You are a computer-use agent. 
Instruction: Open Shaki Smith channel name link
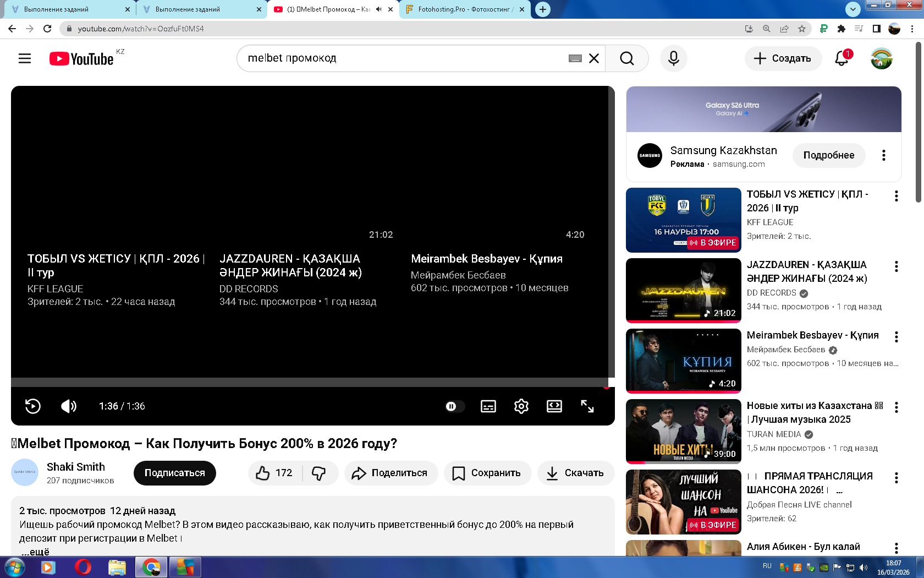(x=76, y=467)
